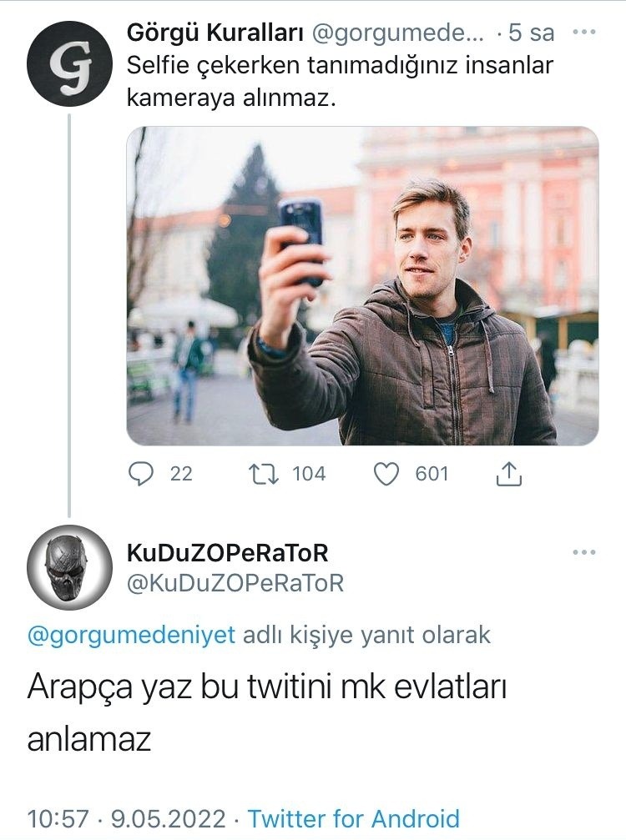Open the selfie photo in the tweet
Viewport: 626px width, 840px height.
click(362, 285)
